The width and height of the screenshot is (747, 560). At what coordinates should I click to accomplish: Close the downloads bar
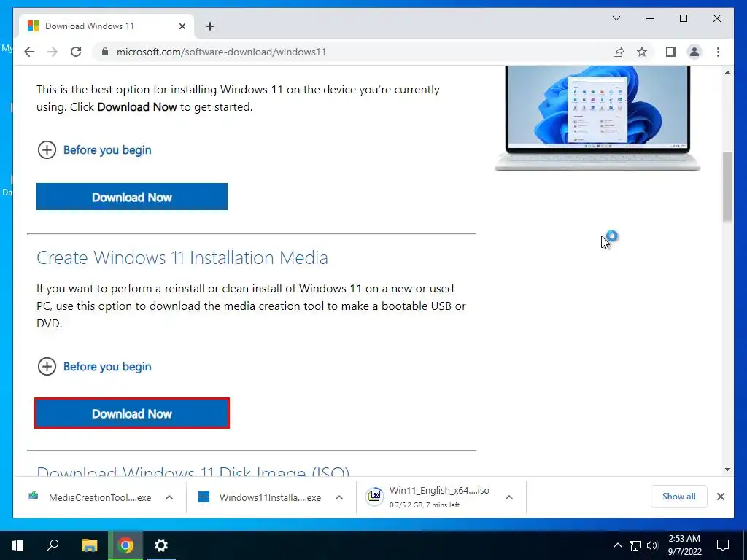[x=720, y=497]
